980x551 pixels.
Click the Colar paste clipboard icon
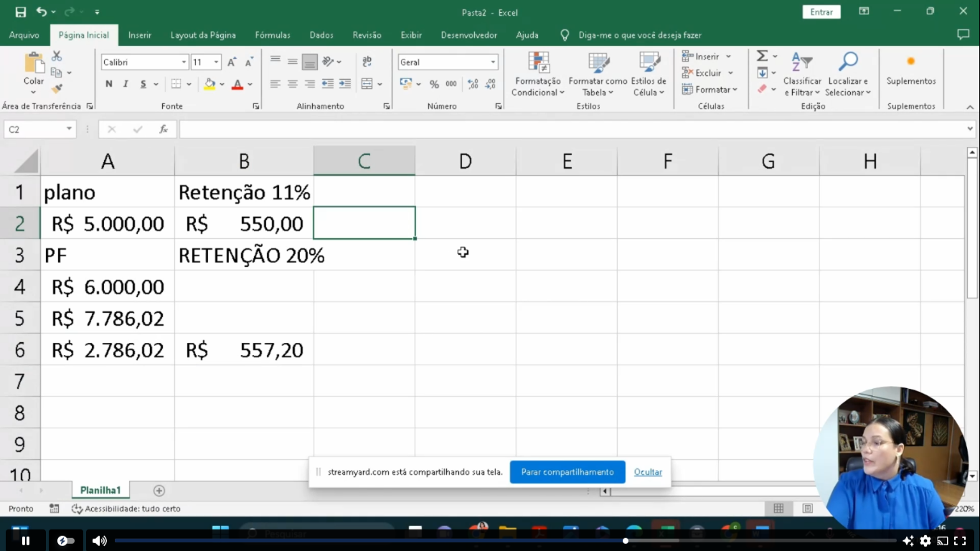[x=33, y=63]
